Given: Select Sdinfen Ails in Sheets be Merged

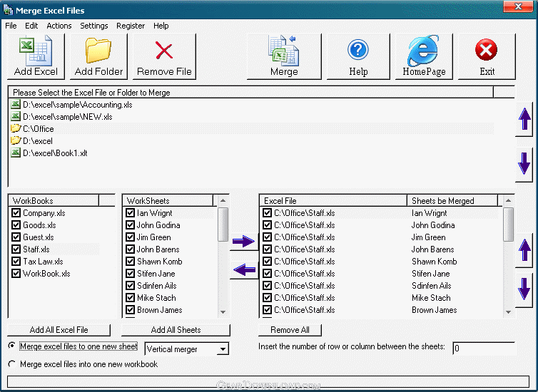Looking at the screenshot, I should tap(432, 285).
